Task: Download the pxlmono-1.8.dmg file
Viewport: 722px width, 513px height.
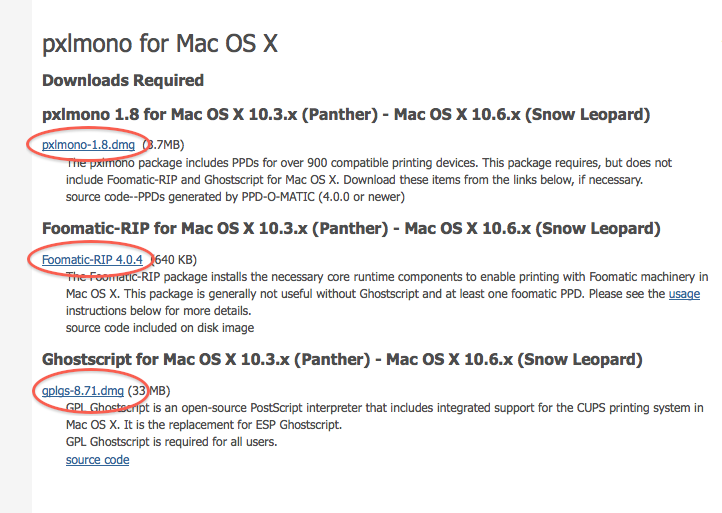Action: coord(88,145)
